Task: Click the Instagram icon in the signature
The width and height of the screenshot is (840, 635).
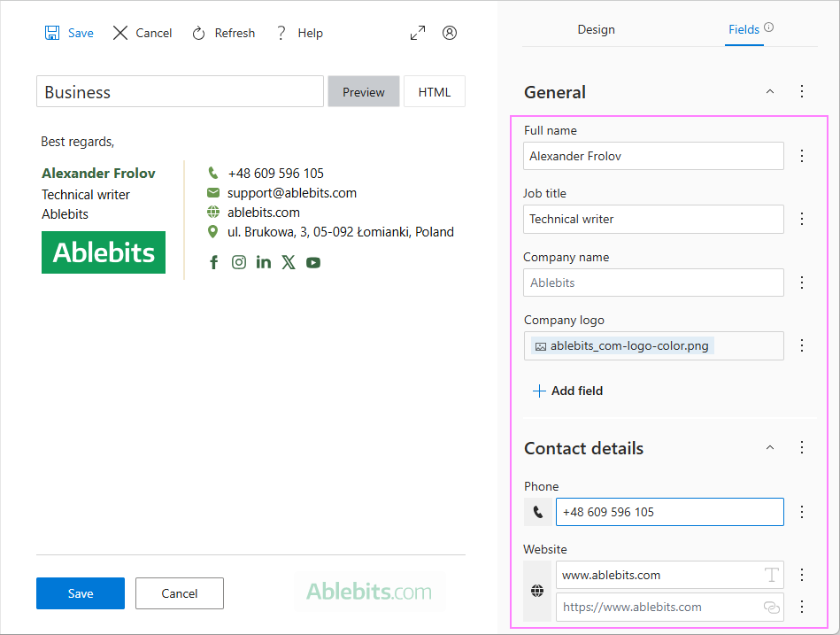Action: coord(238,262)
